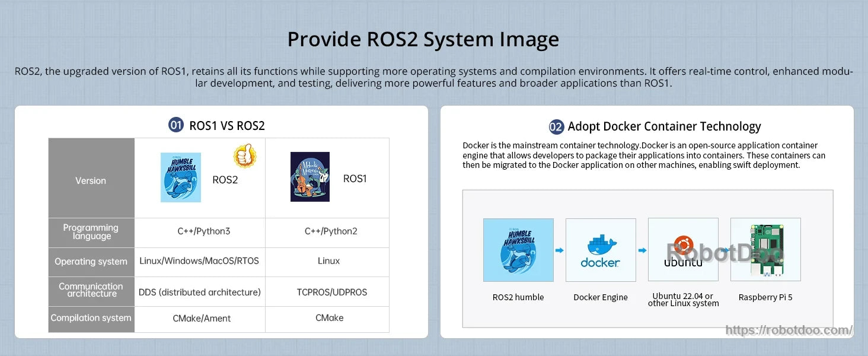Click the 'Operating system' row header
This screenshot has height=356, width=868.
tap(91, 262)
